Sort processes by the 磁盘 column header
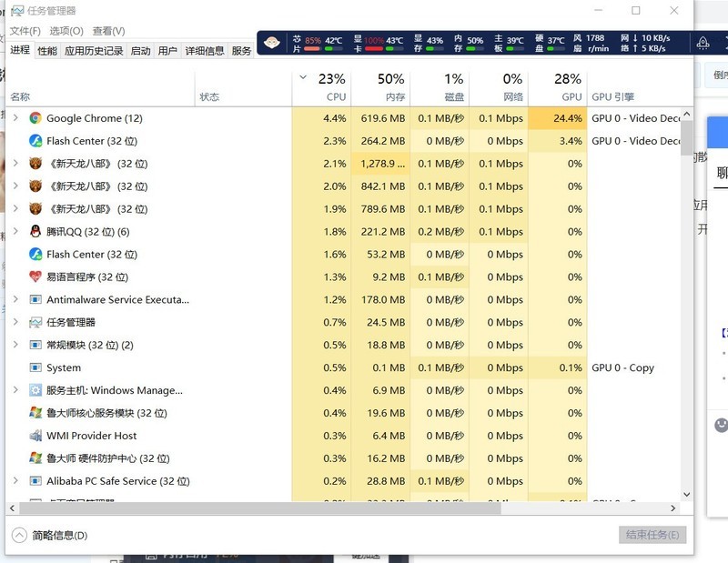The image size is (728, 563). 440,87
